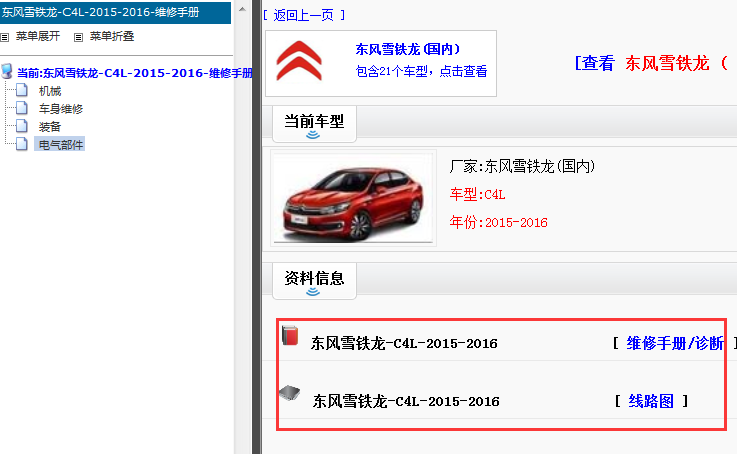The width and height of the screenshot is (737, 454).
Task: Click the blue arrow icon under 资料信息
Action: click(313, 292)
